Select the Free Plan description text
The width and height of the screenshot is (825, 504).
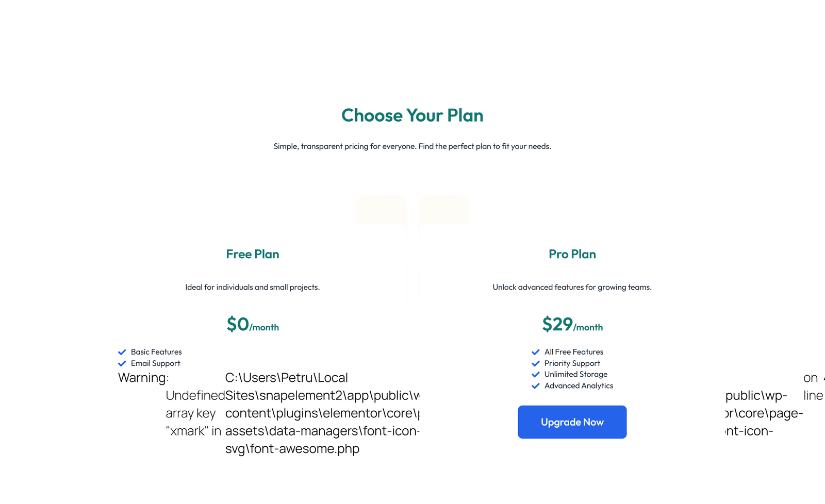(252, 287)
